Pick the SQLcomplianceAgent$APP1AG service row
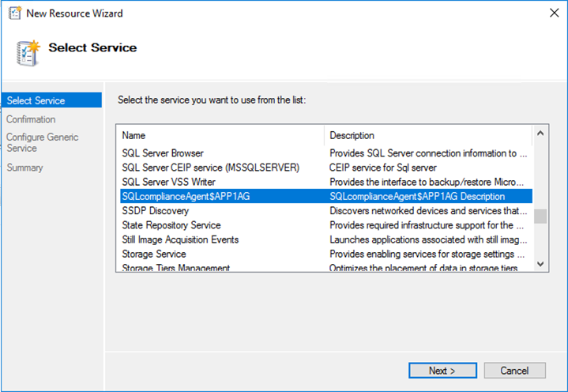 pyautogui.click(x=186, y=197)
